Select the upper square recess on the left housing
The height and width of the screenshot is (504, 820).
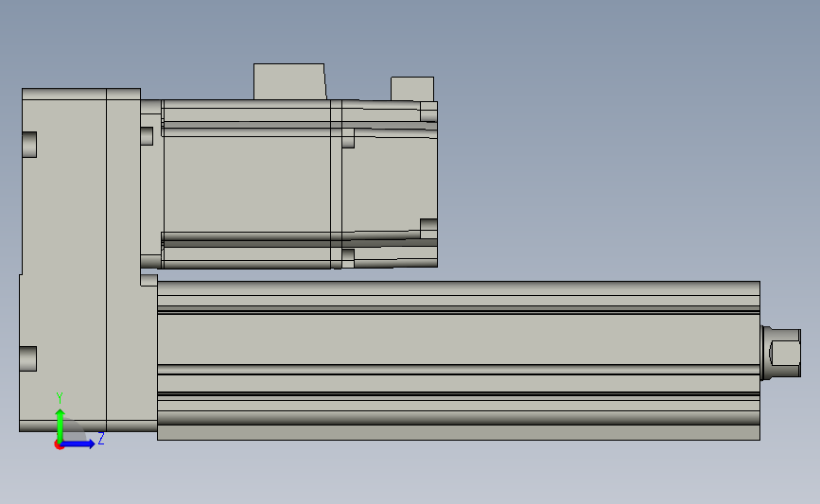tap(29, 145)
